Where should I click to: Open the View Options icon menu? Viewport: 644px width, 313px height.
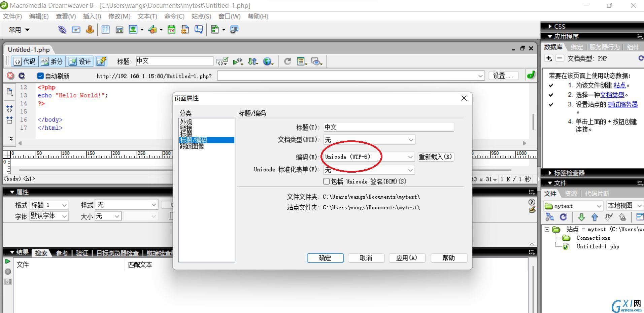coord(302,61)
